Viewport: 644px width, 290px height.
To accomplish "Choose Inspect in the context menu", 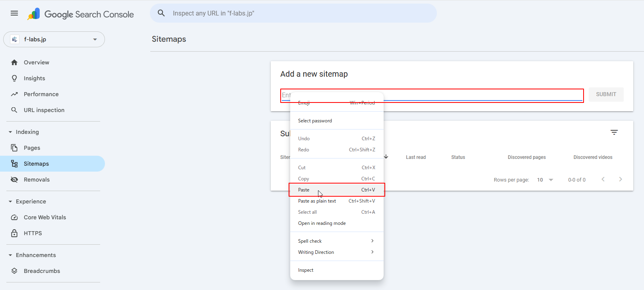I will [x=337, y=270].
